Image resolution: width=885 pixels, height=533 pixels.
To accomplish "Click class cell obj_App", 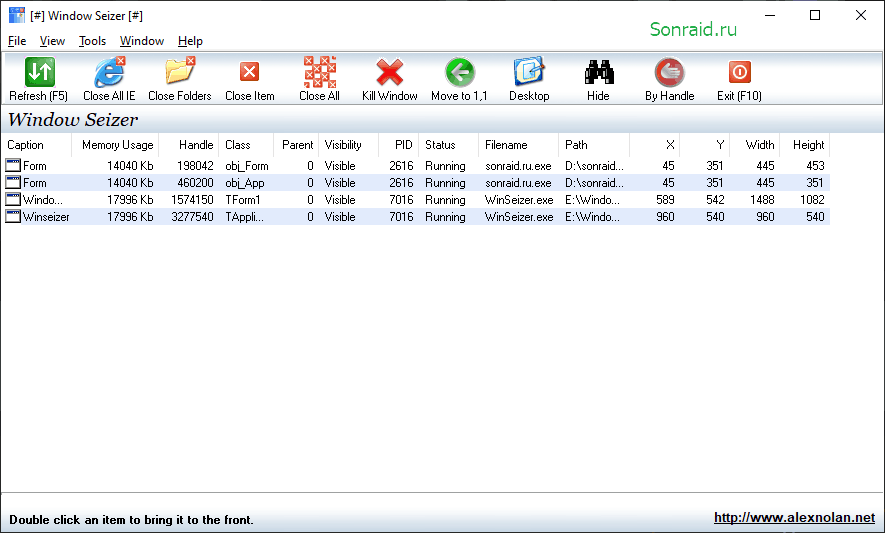I will point(244,183).
